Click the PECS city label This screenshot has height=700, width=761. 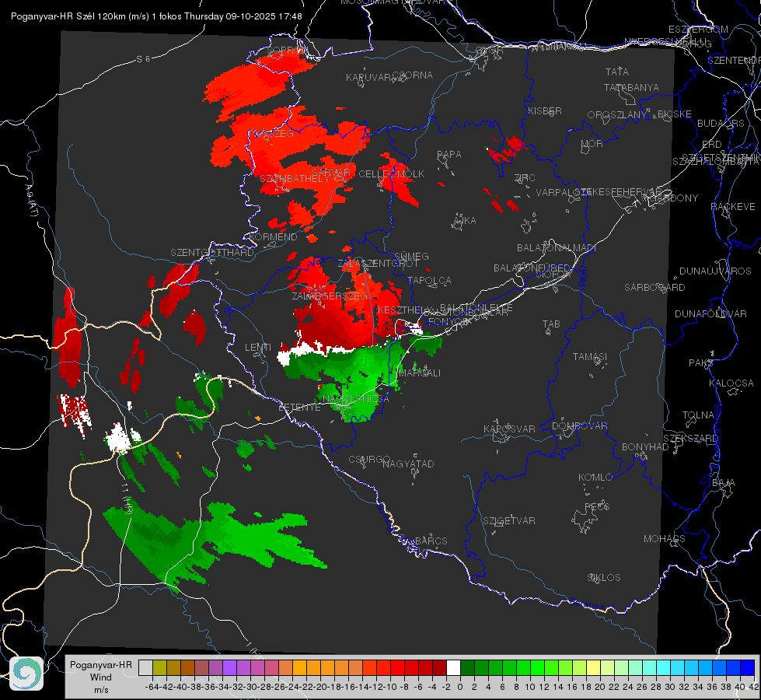coord(596,506)
